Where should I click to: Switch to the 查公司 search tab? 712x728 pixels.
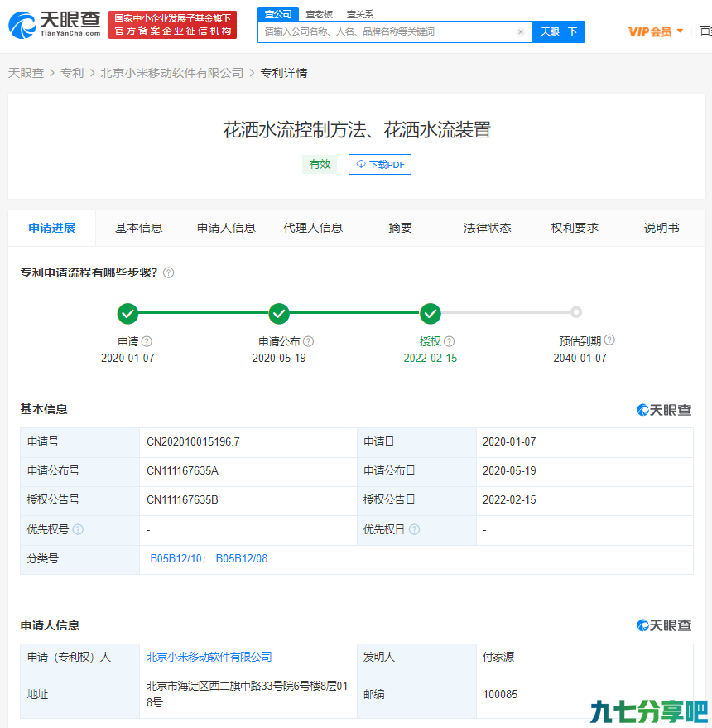pos(278,14)
